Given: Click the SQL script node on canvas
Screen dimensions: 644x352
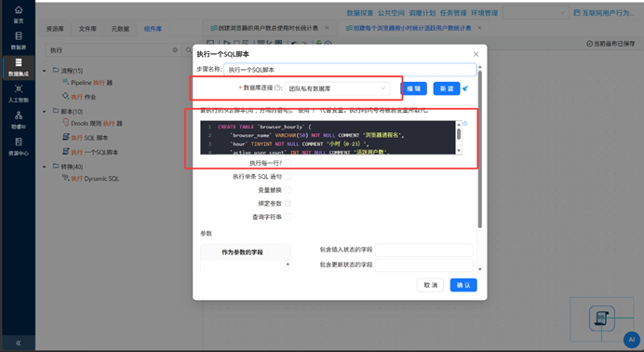Looking at the screenshot, I should [602, 318].
